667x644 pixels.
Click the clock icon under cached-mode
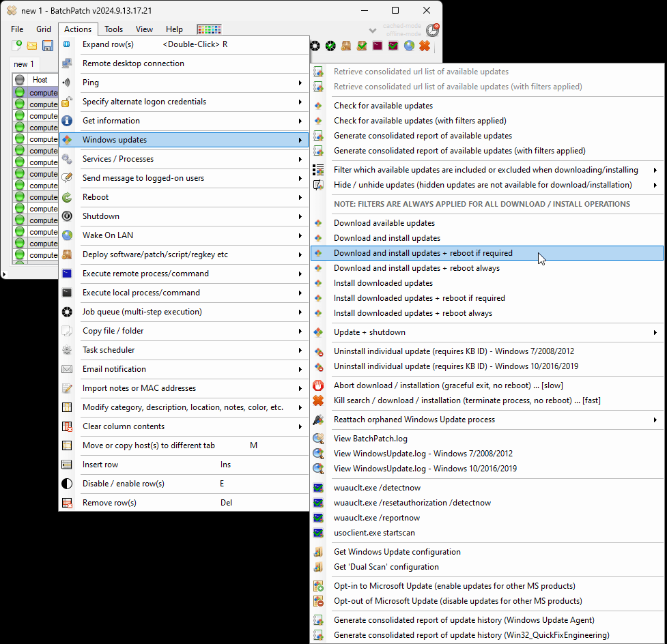click(x=433, y=30)
